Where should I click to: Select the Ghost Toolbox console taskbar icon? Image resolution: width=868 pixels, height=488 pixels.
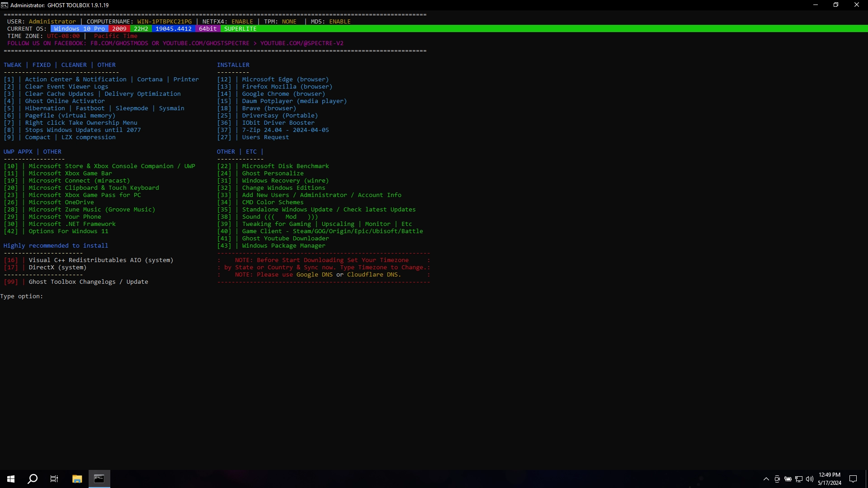coord(99,479)
